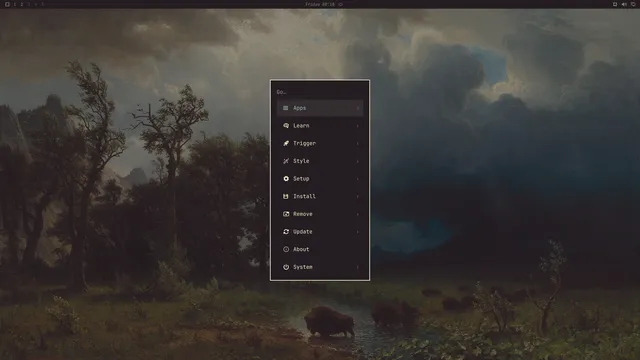The image size is (640, 360).
Task: Select the Apps menu icon
Action: (x=286, y=108)
